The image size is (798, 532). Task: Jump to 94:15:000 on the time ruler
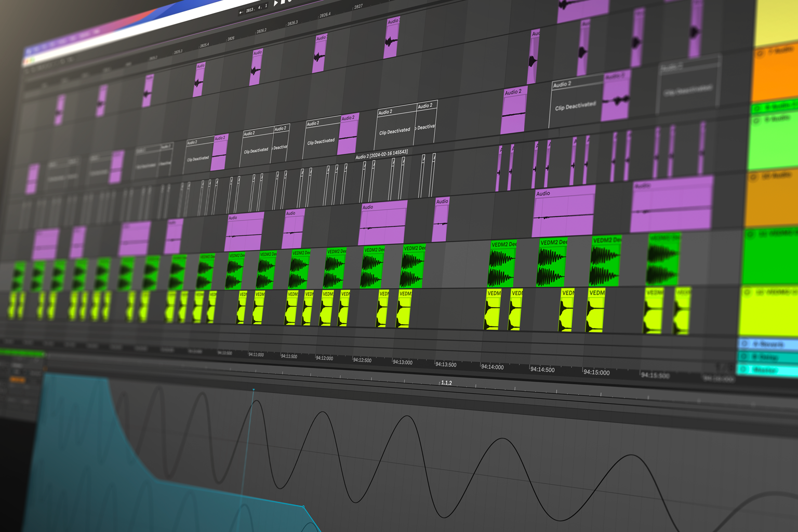(596, 373)
